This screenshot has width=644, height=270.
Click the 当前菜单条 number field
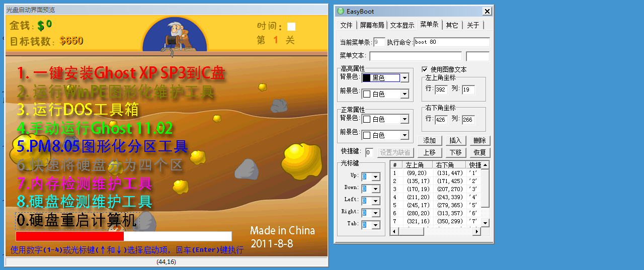click(379, 42)
